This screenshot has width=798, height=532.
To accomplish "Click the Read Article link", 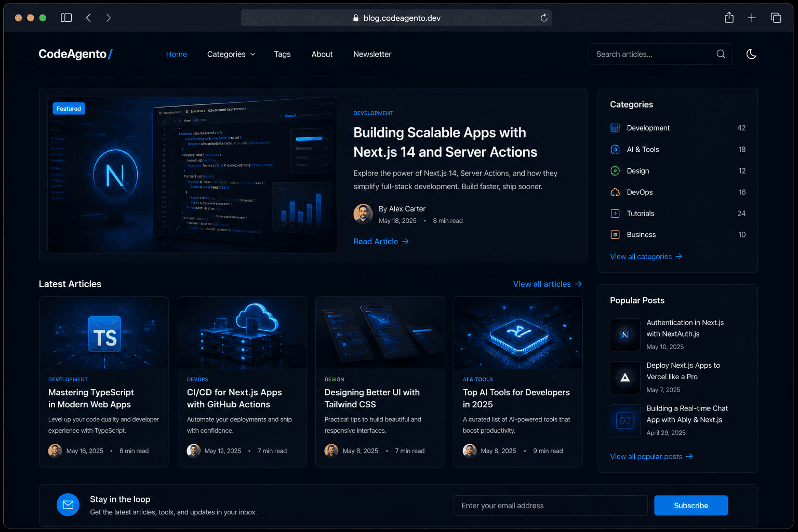I will pos(381,242).
